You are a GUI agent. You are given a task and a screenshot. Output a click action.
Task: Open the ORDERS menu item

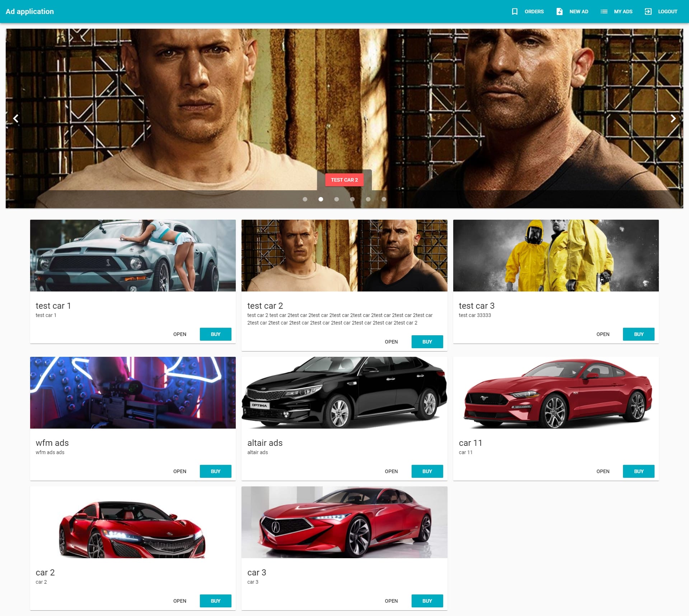(534, 11)
